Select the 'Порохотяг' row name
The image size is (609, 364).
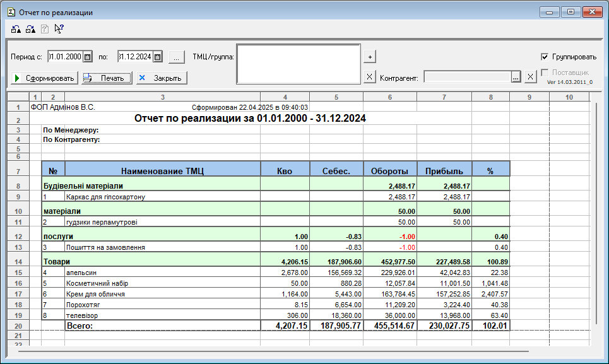pyautogui.click(x=83, y=305)
